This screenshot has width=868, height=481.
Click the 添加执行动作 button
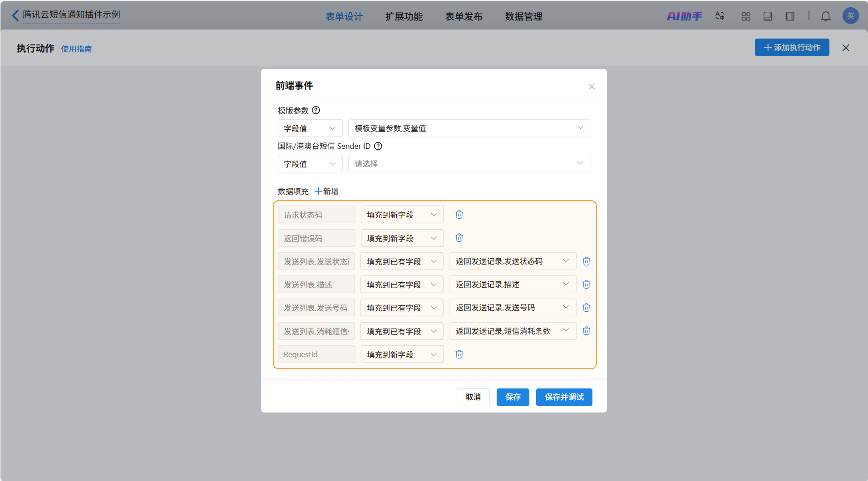coord(791,48)
